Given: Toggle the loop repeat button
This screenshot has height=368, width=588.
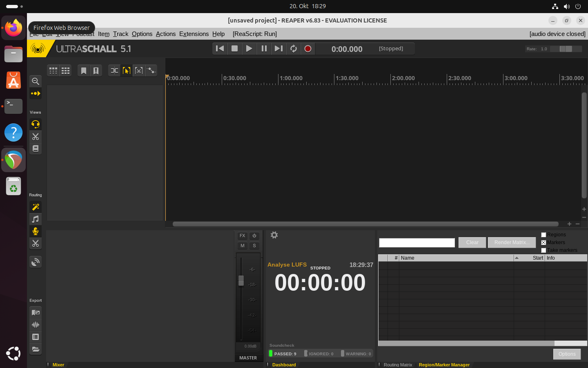Looking at the screenshot, I should point(293,49).
